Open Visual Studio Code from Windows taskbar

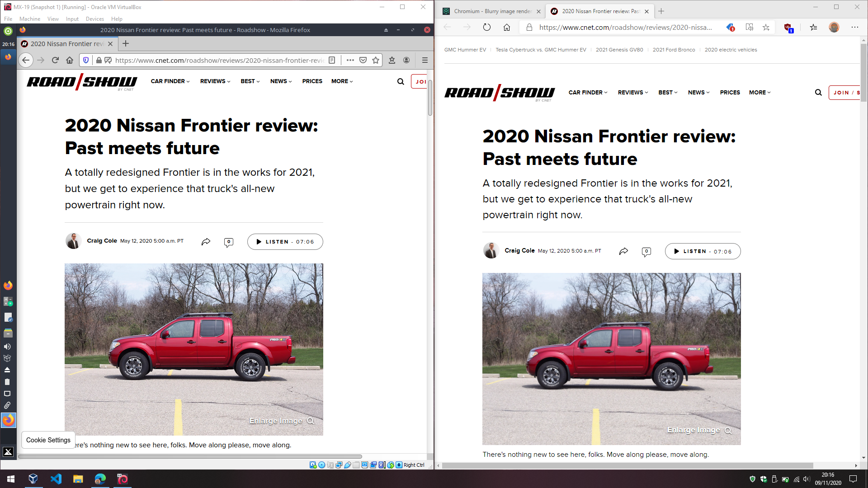click(x=56, y=479)
